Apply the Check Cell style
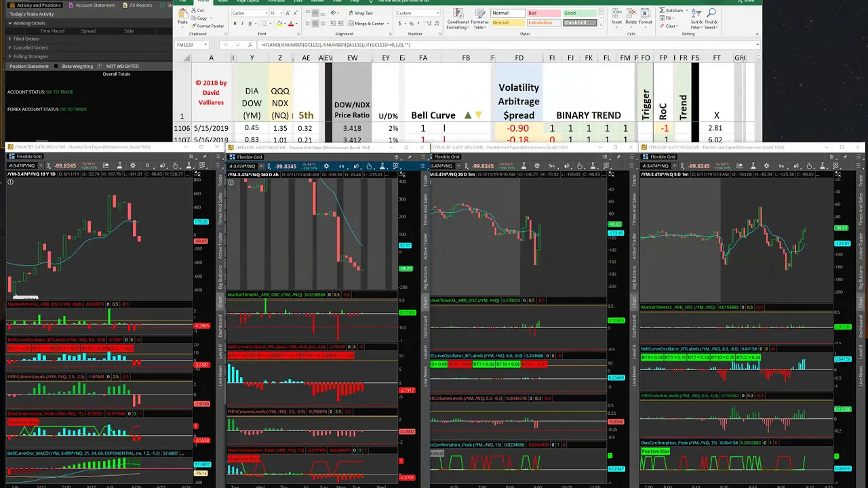 coord(579,22)
